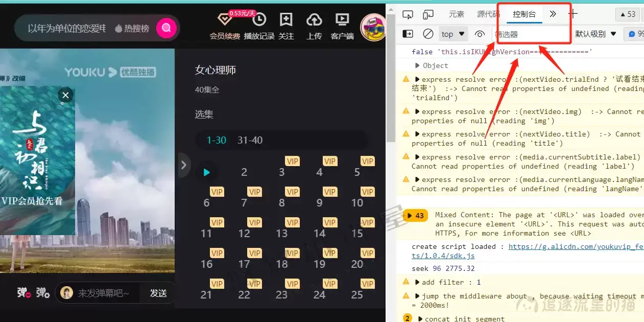
Task: Click the 上传 cloud upload icon
Action: (314, 19)
